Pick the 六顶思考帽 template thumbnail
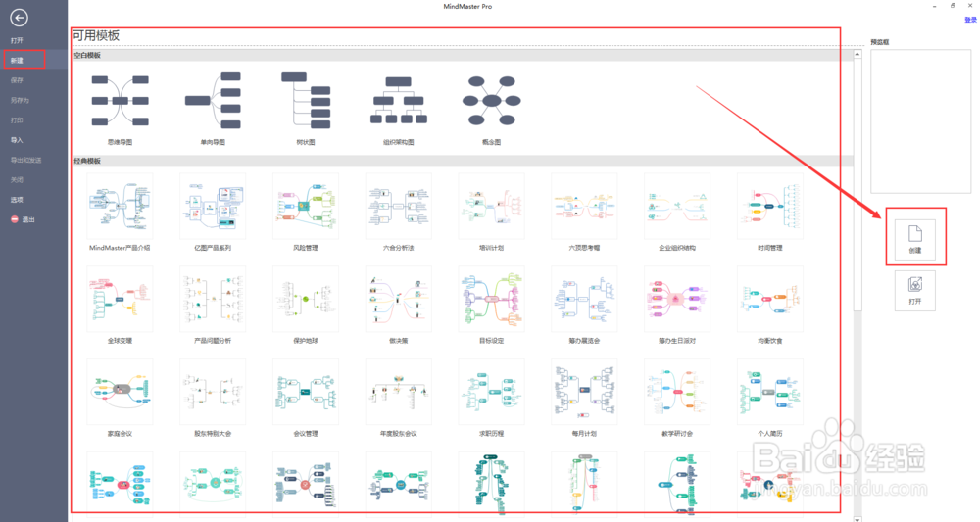Viewport: 980px width, 522px height. [584, 206]
